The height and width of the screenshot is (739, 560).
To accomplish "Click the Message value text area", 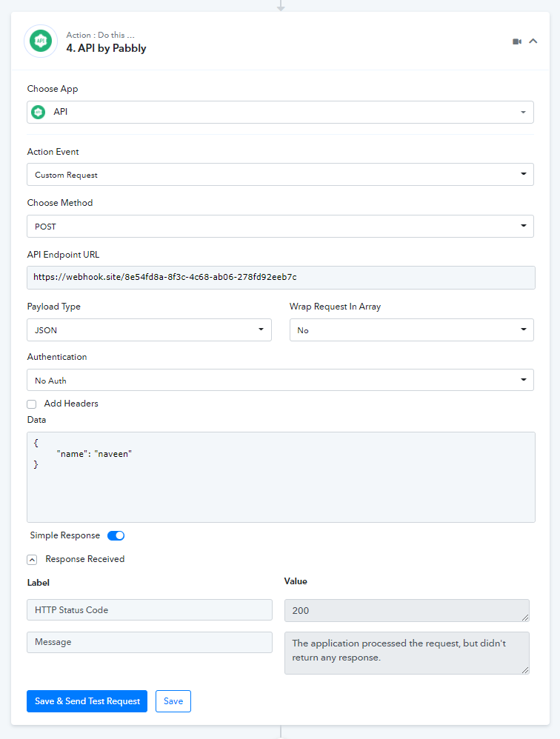I will [x=406, y=652].
